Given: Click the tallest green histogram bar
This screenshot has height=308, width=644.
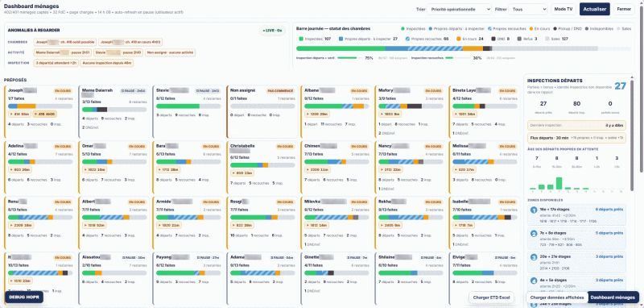Looking at the screenshot, I should point(559,183).
